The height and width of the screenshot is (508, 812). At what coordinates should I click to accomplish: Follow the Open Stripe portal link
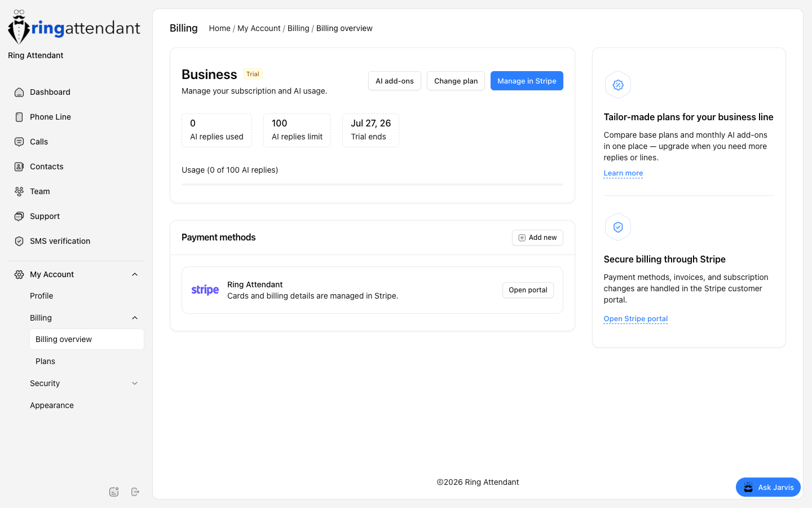(x=636, y=319)
